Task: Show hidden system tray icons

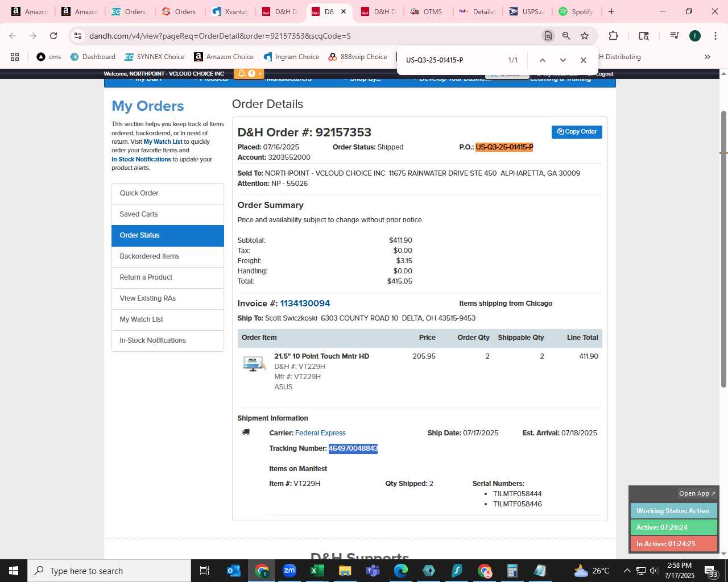Action: [627, 571]
